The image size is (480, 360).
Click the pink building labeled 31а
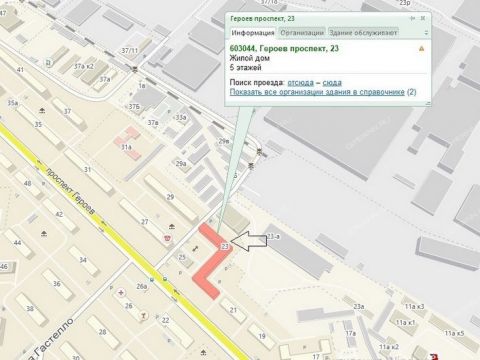(x=127, y=144)
